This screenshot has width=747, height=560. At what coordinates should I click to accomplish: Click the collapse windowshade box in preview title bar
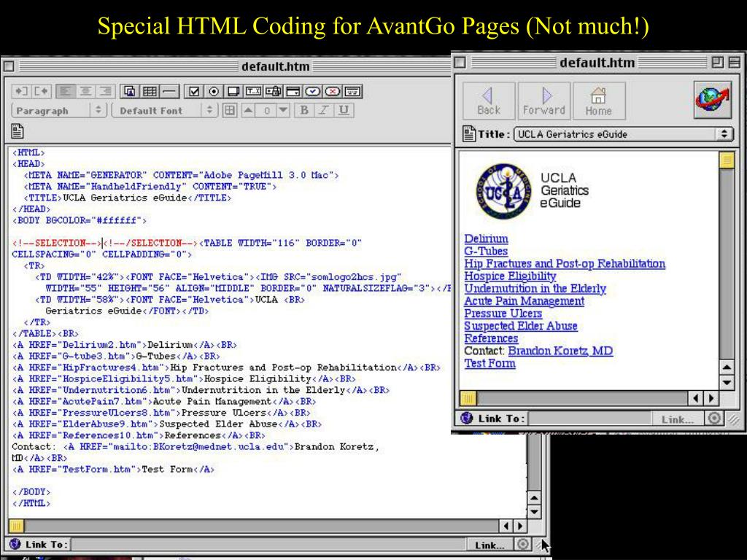pyautogui.click(x=735, y=62)
